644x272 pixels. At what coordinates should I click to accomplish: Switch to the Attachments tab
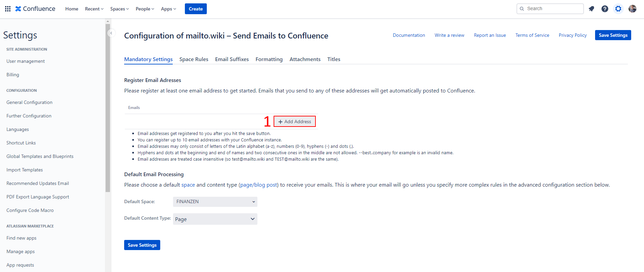(x=305, y=59)
